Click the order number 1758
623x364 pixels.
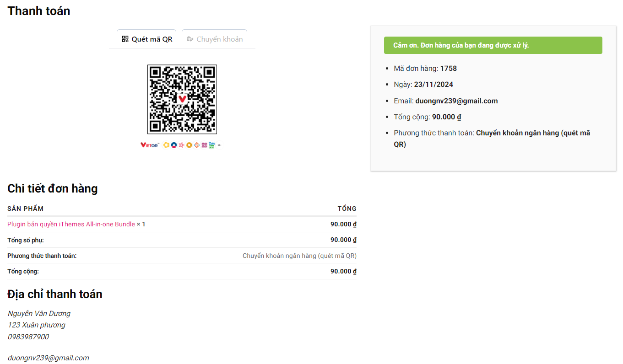pos(449,69)
